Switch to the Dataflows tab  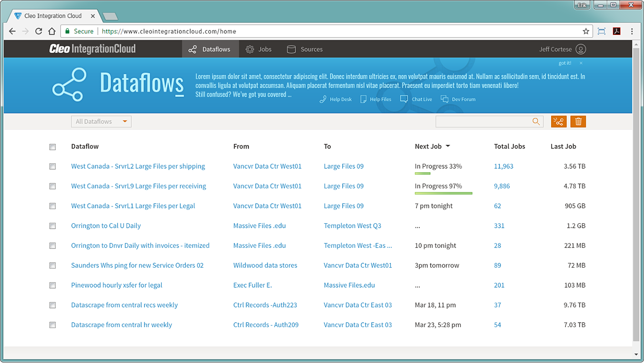[x=210, y=49]
